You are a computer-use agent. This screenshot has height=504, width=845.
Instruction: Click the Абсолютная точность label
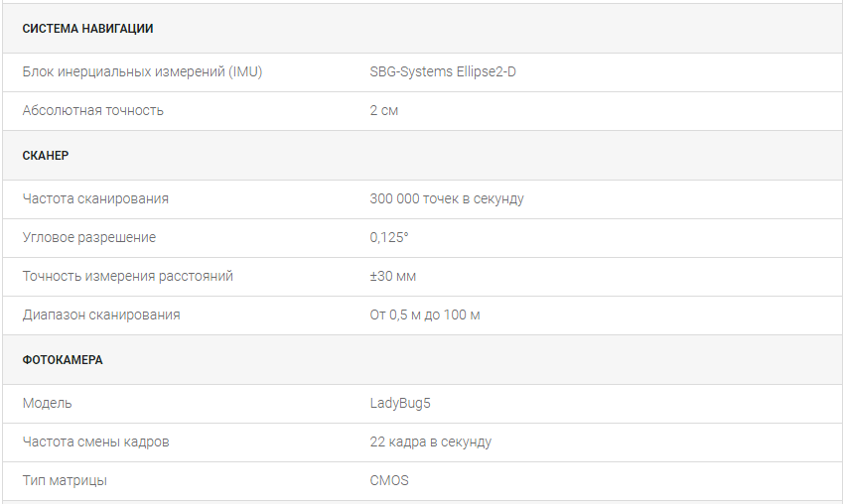[92, 110]
